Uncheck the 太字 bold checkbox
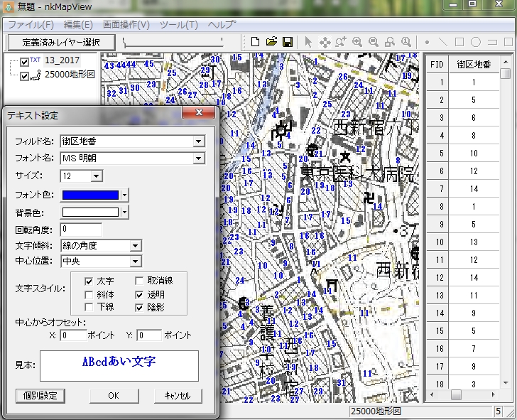This screenshot has height=420, width=517. (x=89, y=281)
